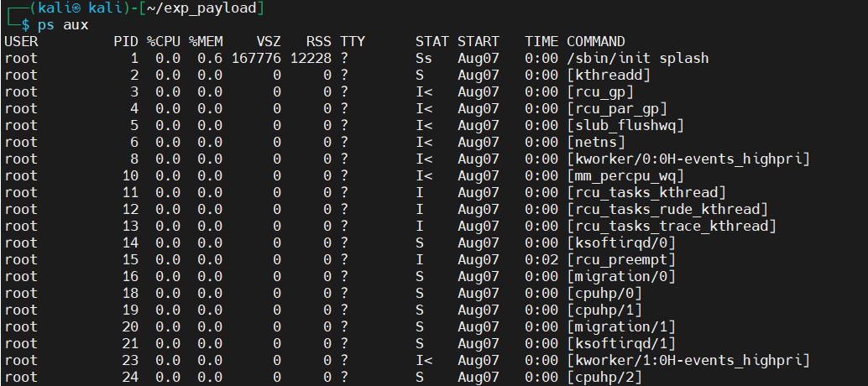Click the [netns] process name

[596, 143]
